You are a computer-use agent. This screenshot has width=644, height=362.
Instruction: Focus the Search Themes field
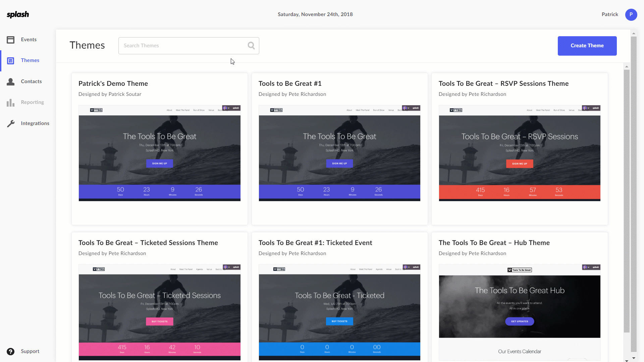pyautogui.click(x=189, y=46)
